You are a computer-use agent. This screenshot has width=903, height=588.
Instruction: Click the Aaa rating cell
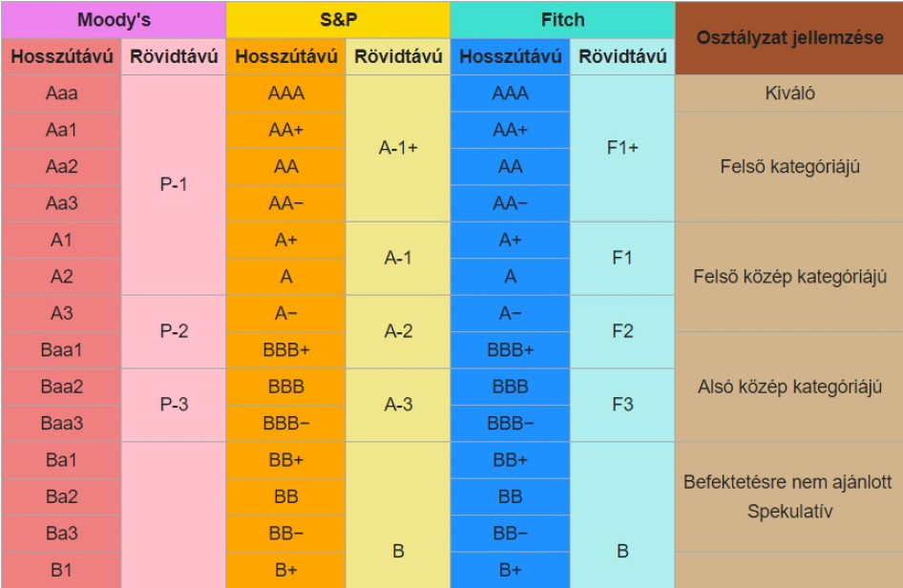coord(61,94)
